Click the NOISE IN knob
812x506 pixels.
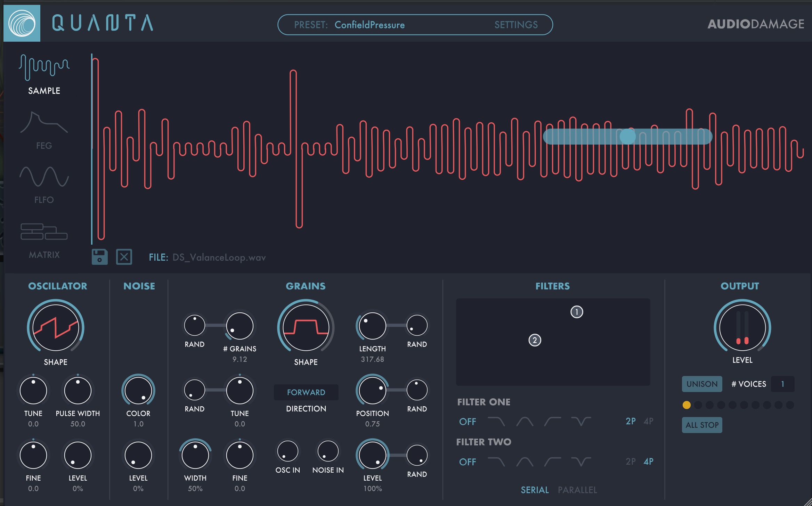(x=328, y=451)
